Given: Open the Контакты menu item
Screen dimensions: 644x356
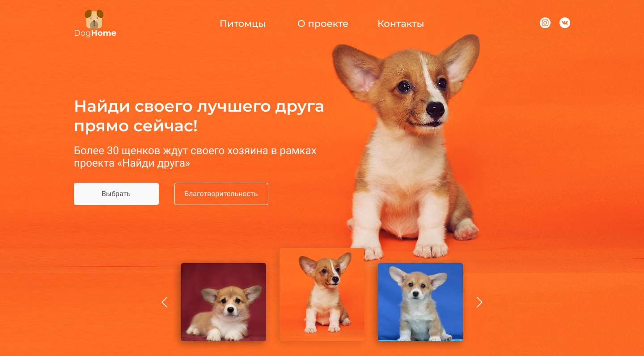Looking at the screenshot, I should 401,24.
